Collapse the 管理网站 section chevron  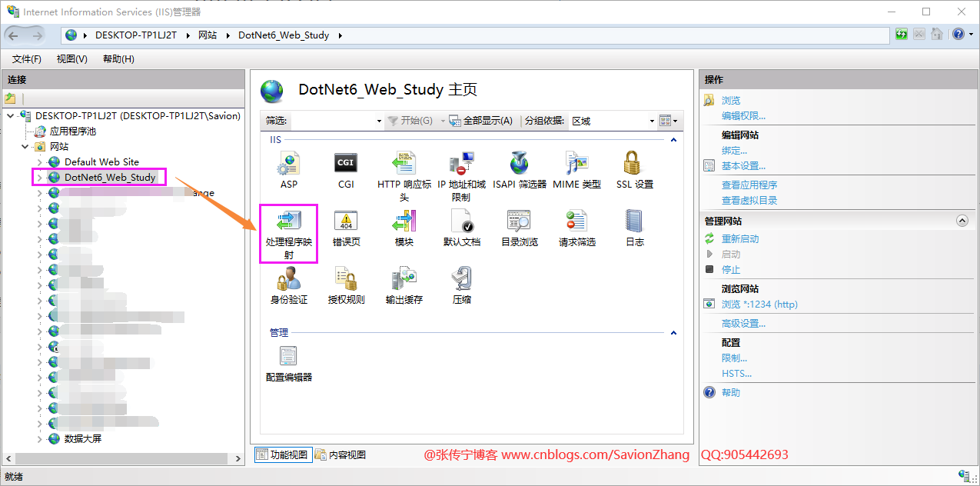(962, 221)
